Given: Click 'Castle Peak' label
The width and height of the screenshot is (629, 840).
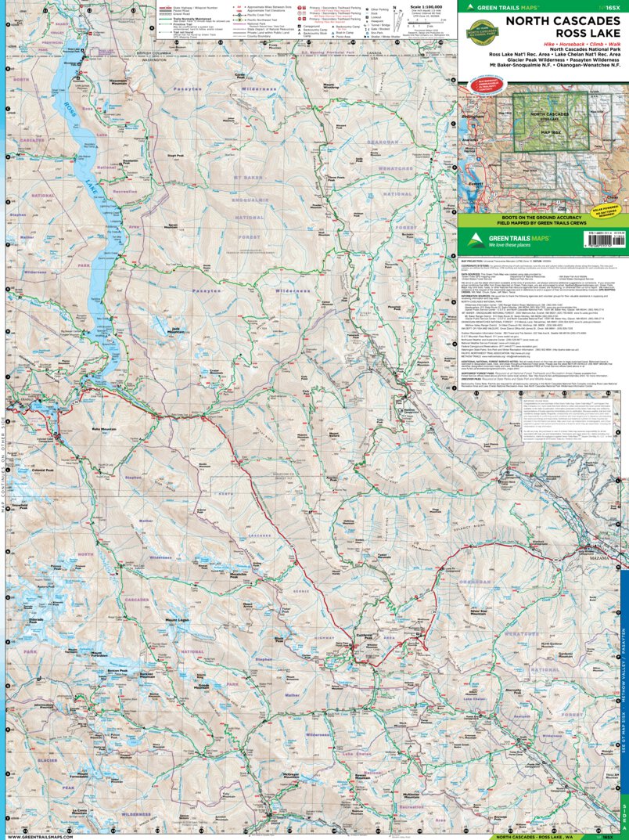Looking at the screenshot, I should click(240, 75).
